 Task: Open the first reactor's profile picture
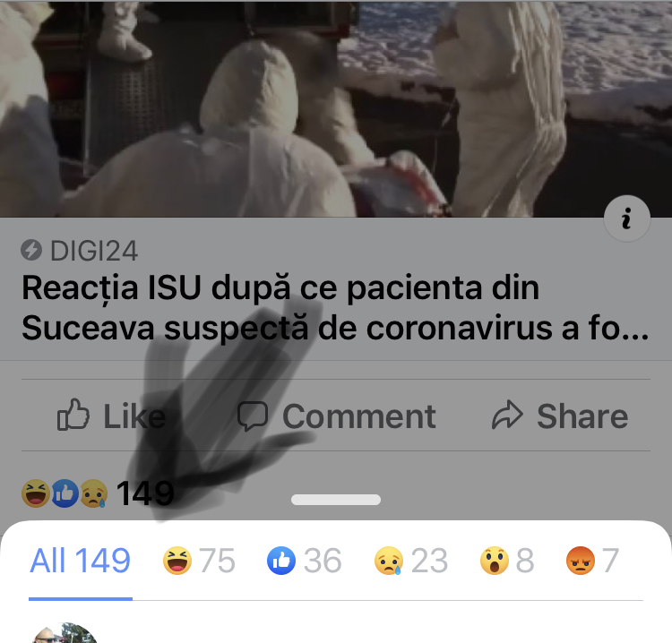(x=65, y=633)
